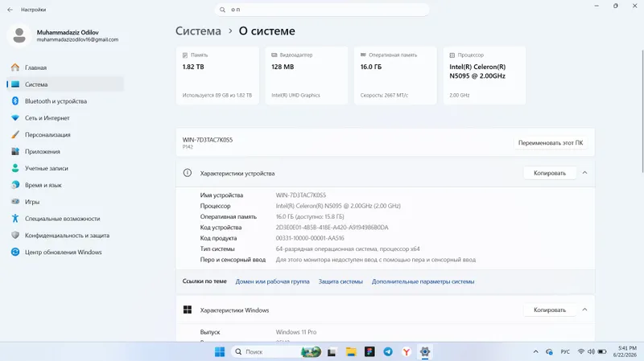The image size is (644, 361).
Task: Open File Explorer from the taskbar
Action: point(351,351)
